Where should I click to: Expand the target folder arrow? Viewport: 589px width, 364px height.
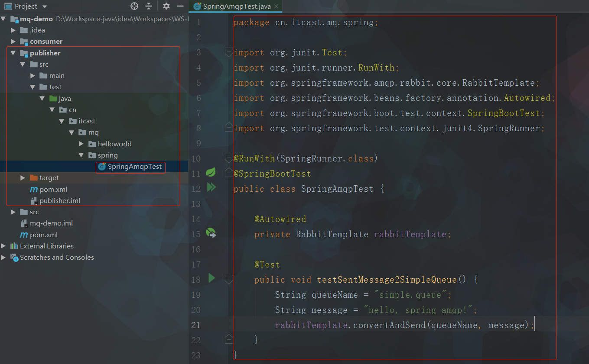(x=23, y=178)
